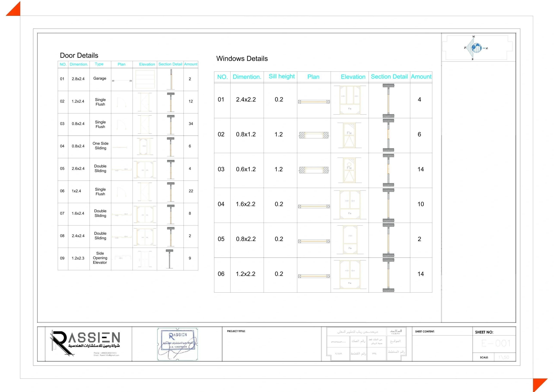554x392 pixels.
Task: Click window 02 plan symbol
Action: [314, 135]
